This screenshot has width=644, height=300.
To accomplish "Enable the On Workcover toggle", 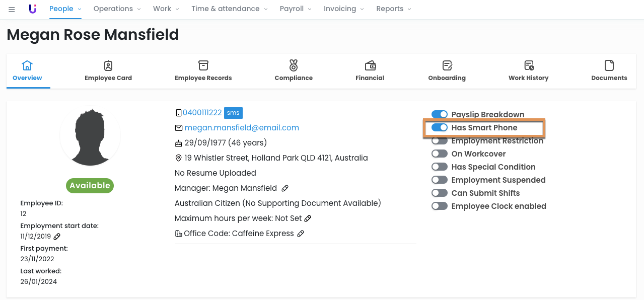I will coord(439,154).
